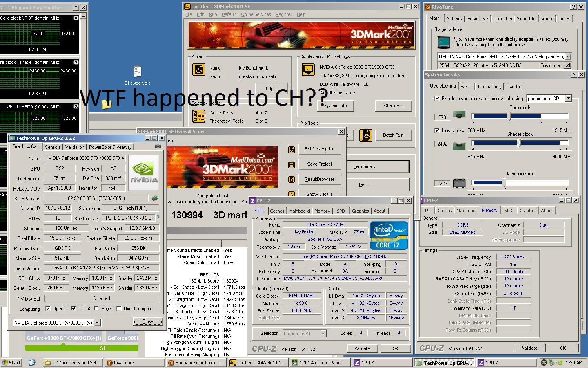588x368 pixels.
Task: Expand the Customize arrow in RivaTuner
Action: pos(568,65)
